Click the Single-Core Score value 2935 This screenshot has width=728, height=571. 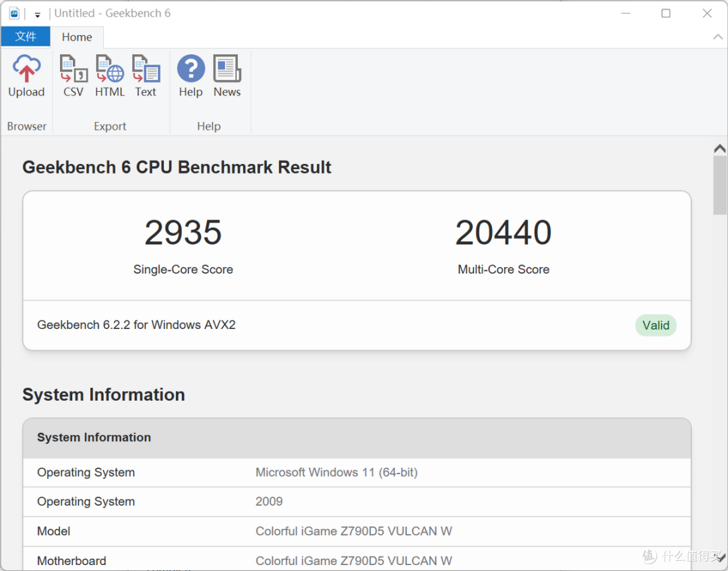pos(183,233)
